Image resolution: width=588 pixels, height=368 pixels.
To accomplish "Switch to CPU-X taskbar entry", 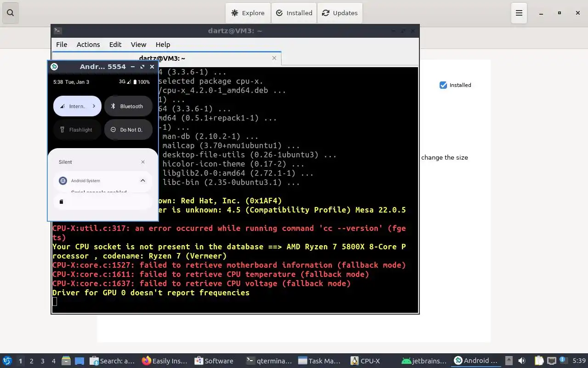I will [373, 361].
